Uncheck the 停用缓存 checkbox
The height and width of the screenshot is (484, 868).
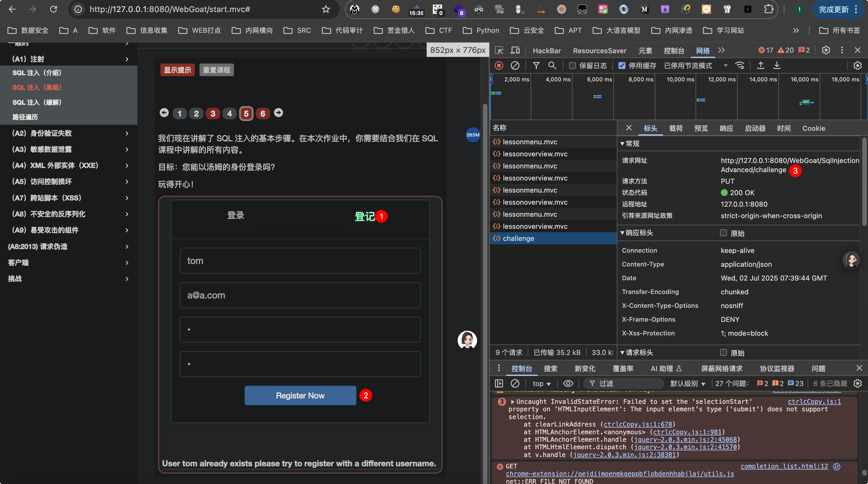(x=622, y=66)
